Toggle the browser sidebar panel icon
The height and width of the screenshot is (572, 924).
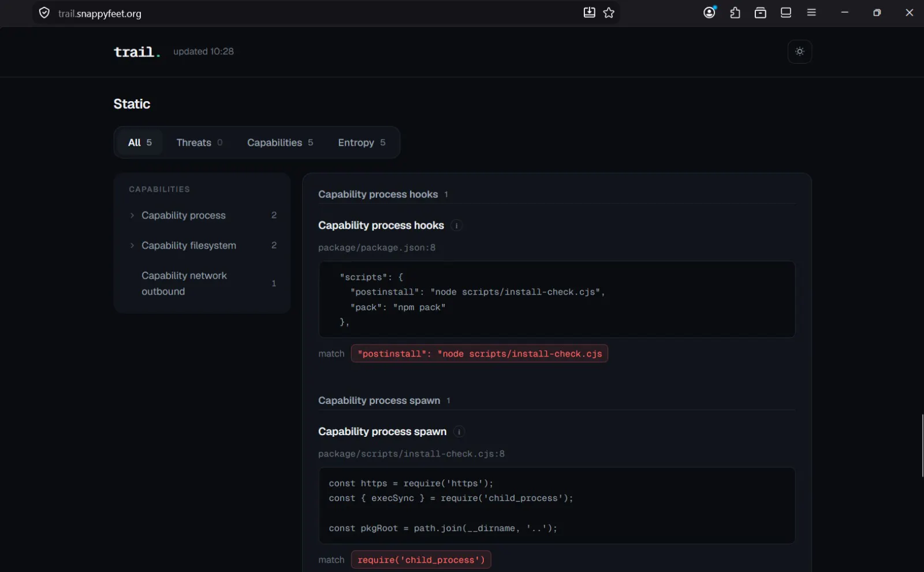coord(786,13)
